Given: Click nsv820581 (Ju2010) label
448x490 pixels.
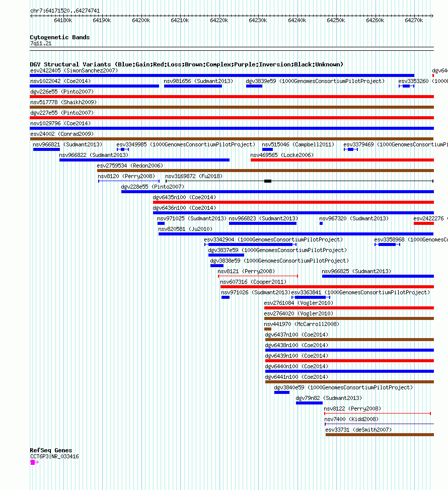Looking at the screenshot, I should click(x=185, y=229).
